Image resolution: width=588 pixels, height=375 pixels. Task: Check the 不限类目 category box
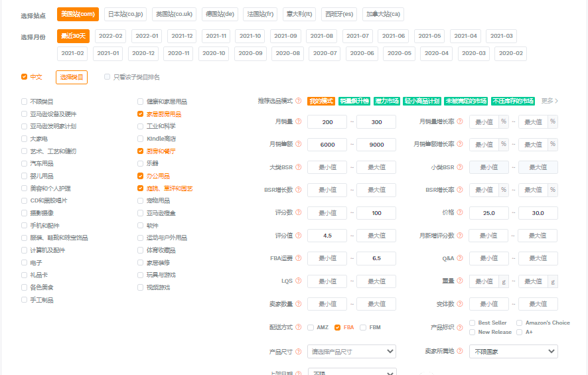(x=25, y=102)
